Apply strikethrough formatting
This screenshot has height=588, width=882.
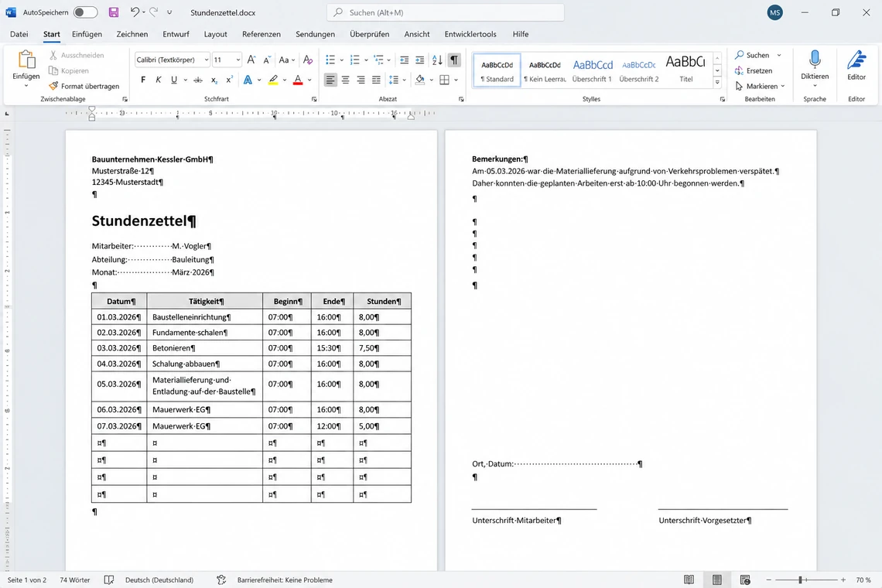click(x=198, y=80)
